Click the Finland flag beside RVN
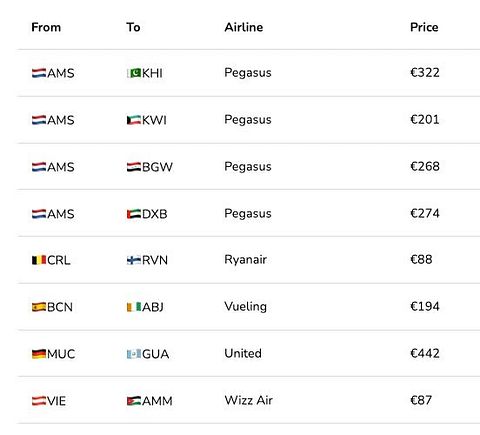 (134, 260)
